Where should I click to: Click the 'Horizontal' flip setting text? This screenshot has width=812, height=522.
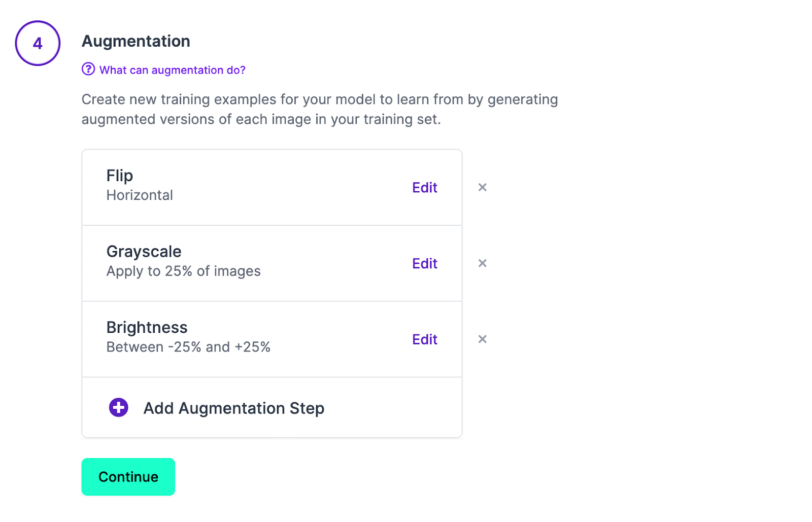click(140, 195)
